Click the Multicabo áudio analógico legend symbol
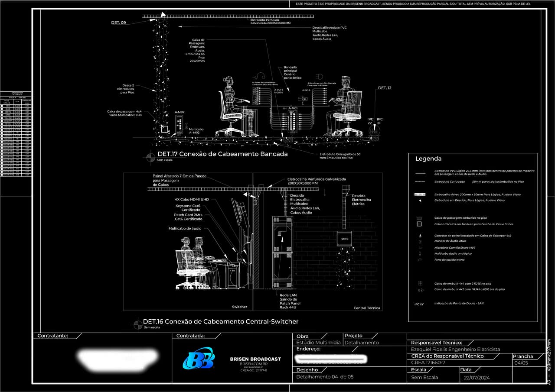555x392 pixels. [x=420, y=253]
